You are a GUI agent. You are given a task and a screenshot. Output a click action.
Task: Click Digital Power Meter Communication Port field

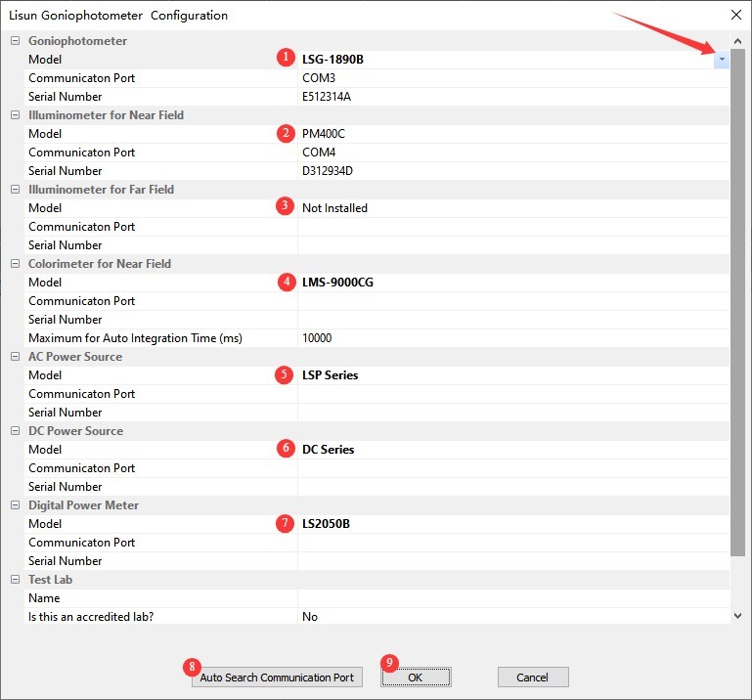(513, 543)
